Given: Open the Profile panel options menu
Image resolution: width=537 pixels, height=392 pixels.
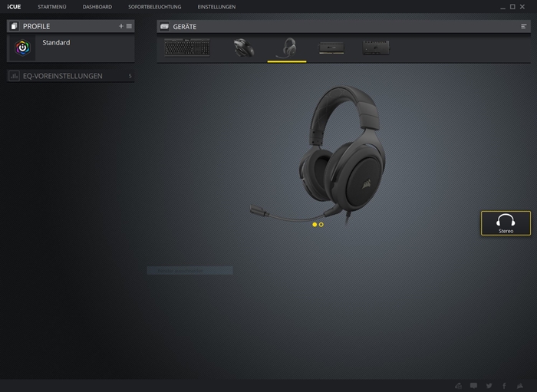Looking at the screenshot, I should click(x=129, y=26).
